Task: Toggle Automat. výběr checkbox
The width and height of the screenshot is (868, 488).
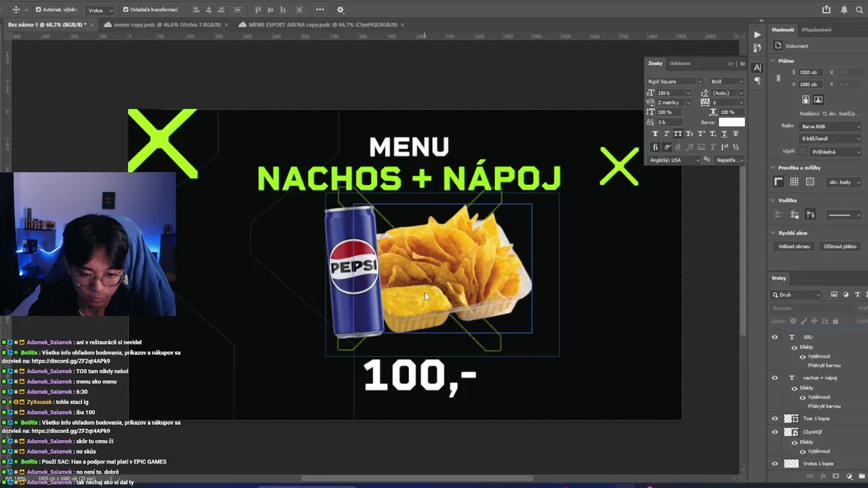Action: (38, 9)
